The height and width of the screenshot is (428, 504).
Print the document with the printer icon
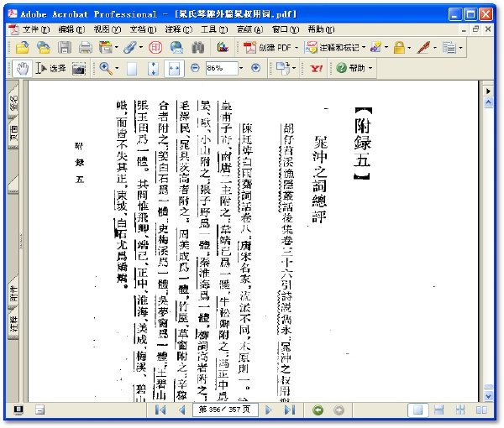pos(85,48)
